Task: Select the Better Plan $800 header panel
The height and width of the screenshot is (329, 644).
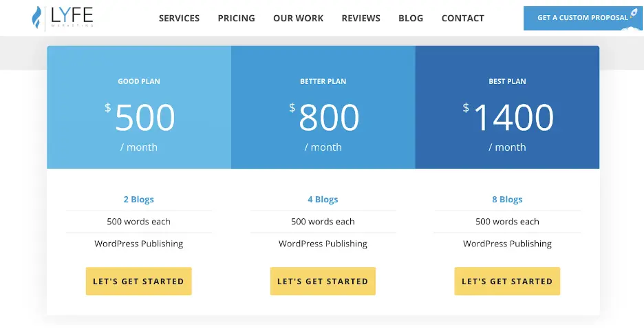Action: click(x=323, y=108)
